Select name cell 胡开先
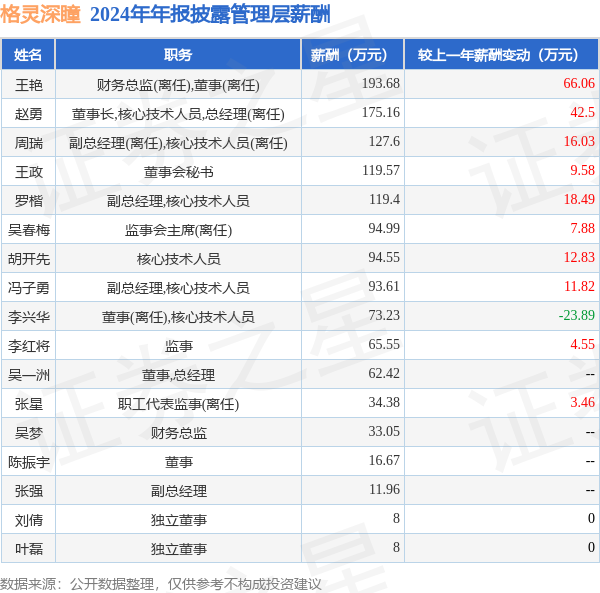This screenshot has height=593, width=600. click(29, 259)
